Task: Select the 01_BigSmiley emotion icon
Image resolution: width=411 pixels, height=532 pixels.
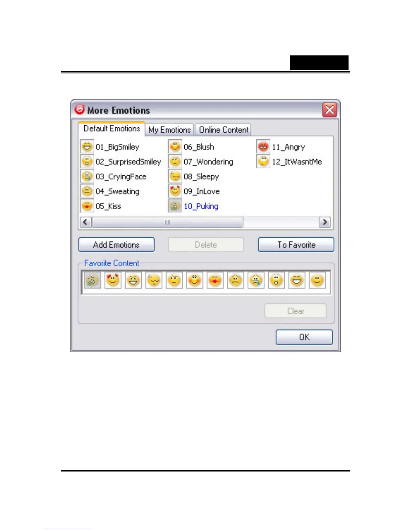Action: tap(87, 147)
